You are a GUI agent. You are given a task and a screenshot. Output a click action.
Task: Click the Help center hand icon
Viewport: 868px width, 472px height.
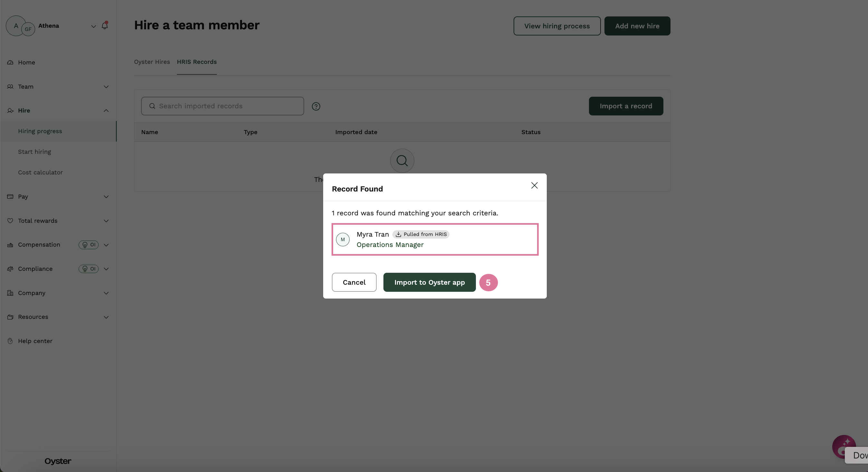(x=10, y=341)
